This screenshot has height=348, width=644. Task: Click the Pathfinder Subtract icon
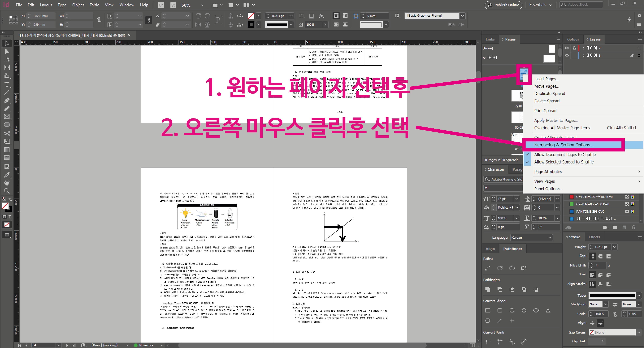point(500,289)
